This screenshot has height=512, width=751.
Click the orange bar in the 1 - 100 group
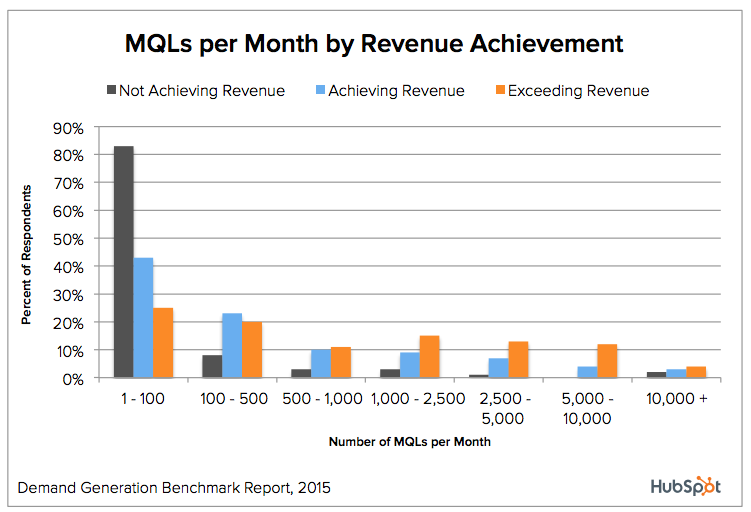pyautogui.click(x=163, y=343)
